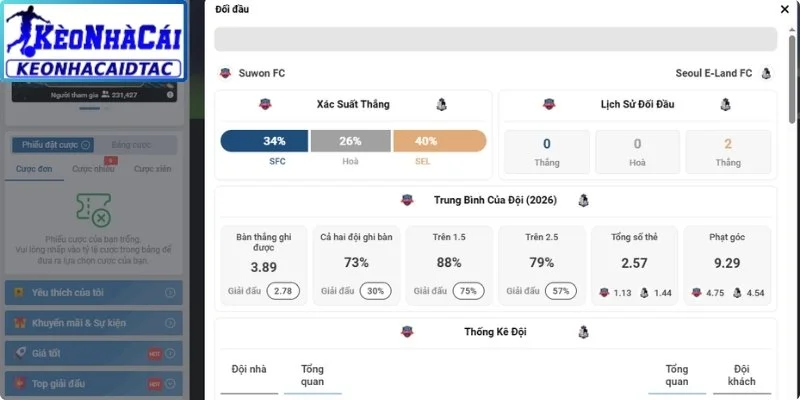This screenshot has width=800, height=400.
Task: Switch to the Cược xiên tab
Action: click(x=153, y=169)
